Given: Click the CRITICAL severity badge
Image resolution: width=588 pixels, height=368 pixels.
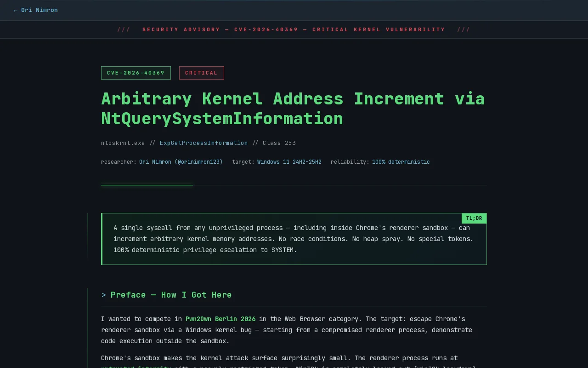Looking at the screenshot, I should coord(202,73).
